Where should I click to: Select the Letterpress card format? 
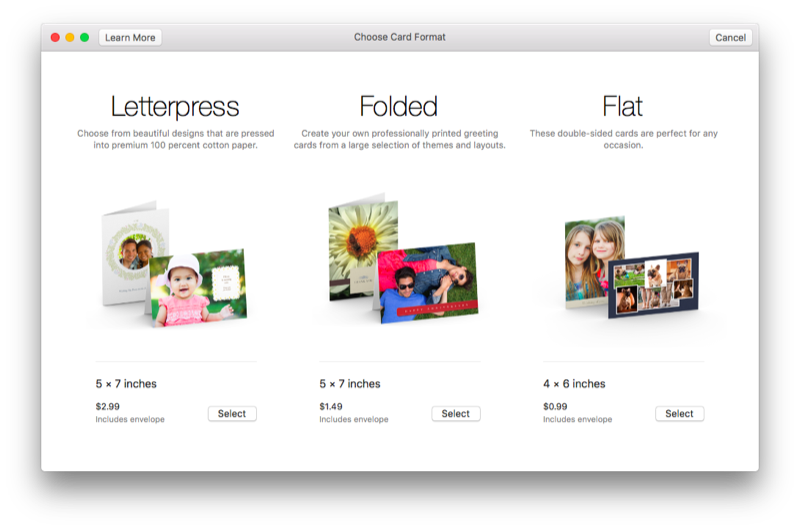(x=232, y=414)
